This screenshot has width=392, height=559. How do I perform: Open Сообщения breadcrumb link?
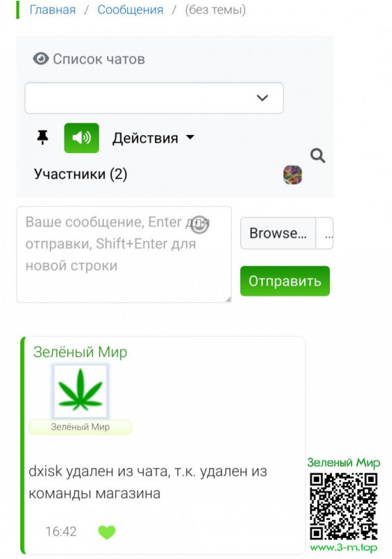click(x=131, y=10)
